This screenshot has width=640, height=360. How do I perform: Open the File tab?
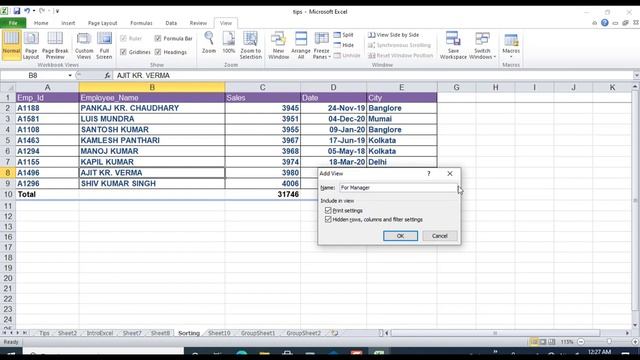pyautogui.click(x=13, y=23)
